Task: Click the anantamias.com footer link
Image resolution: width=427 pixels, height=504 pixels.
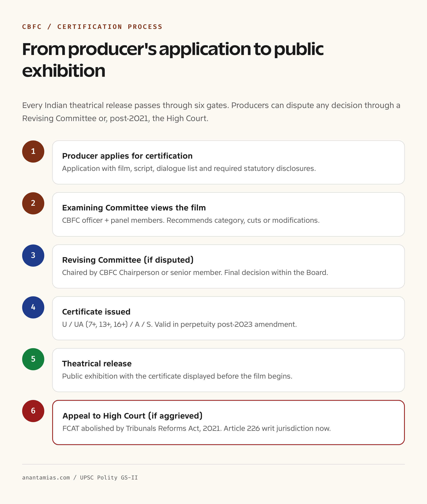Action: click(46, 477)
